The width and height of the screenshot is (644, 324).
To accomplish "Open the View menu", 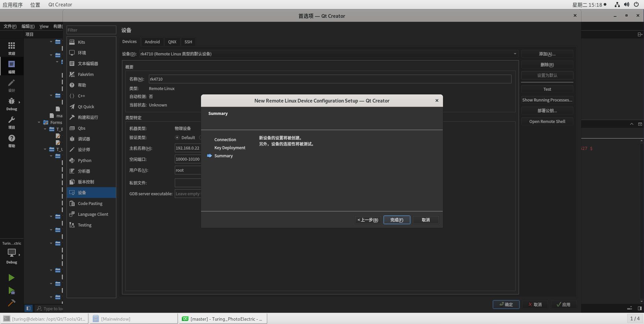I will coord(44,26).
